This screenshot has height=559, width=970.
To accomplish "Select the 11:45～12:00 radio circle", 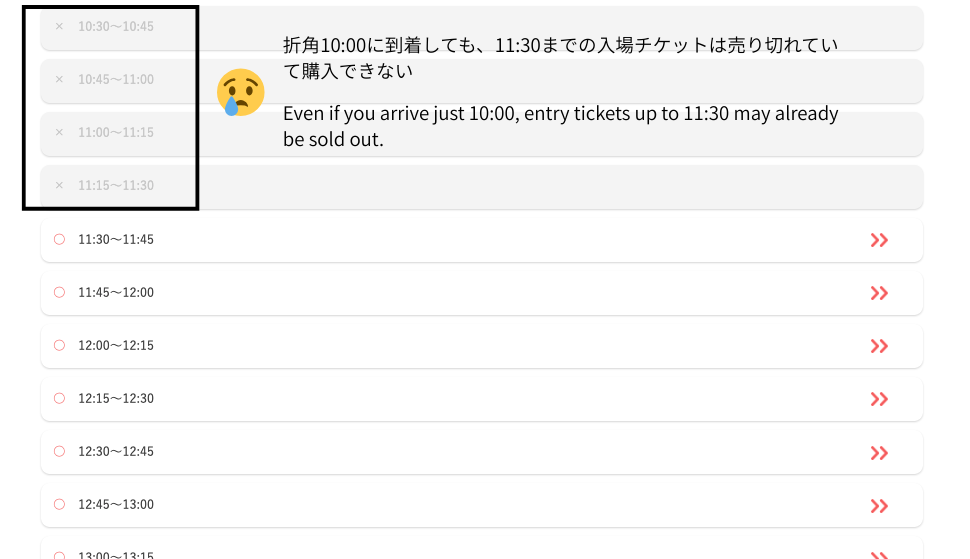I will (x=59, y=293).
